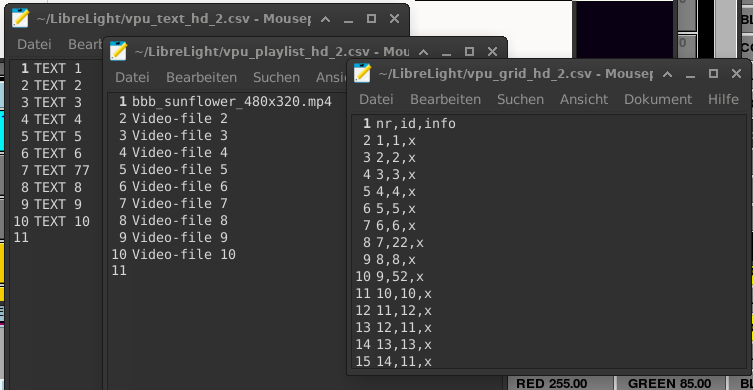Click the vpu_playlist_hd_2.csv window title bar text
Screen dimensions: 753x390
pyautogui.click(x=272, y=52)
